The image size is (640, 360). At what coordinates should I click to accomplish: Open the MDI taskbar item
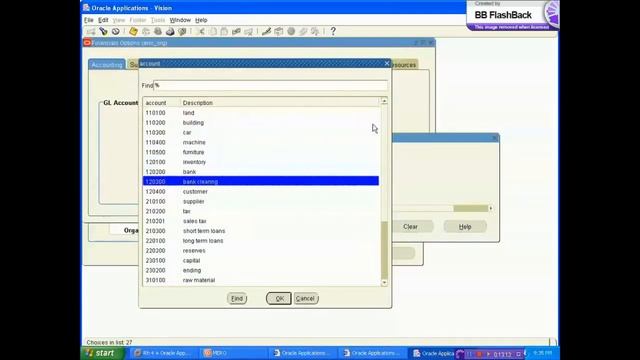[x=233, y=353]
